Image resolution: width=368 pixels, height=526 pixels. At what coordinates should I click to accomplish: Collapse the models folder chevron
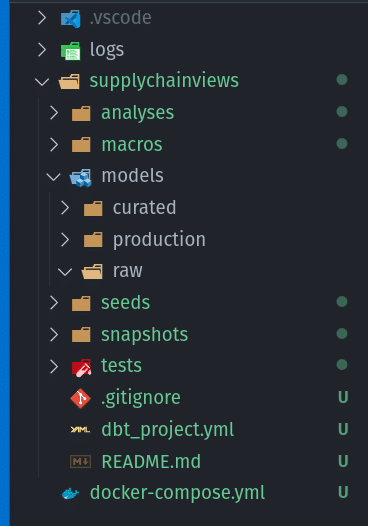click(x=53, y=177)
